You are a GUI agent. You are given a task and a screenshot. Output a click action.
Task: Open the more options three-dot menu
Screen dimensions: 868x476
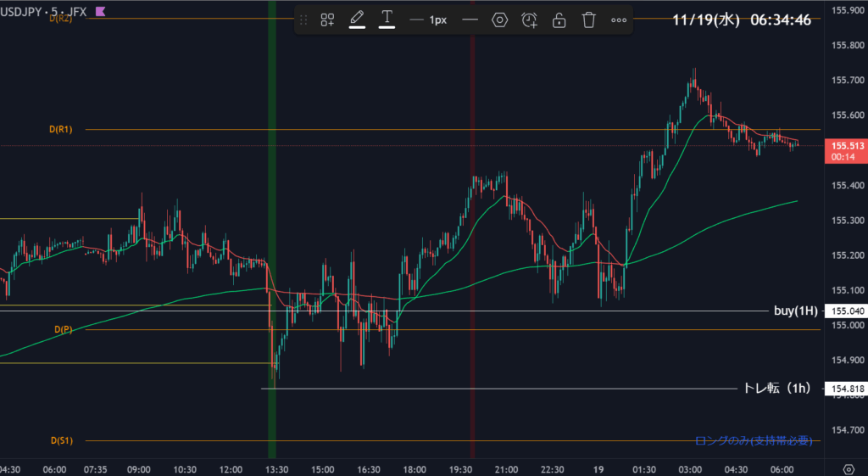point(619,20)
